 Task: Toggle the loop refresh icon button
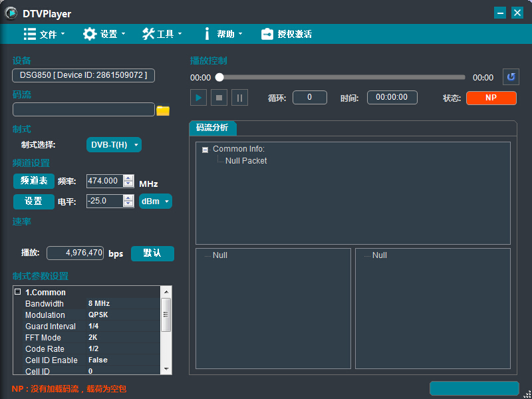point(510,77)
